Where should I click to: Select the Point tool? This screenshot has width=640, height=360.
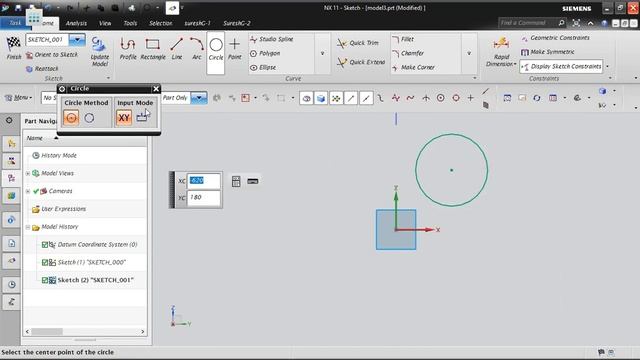(x=235, y=49)
